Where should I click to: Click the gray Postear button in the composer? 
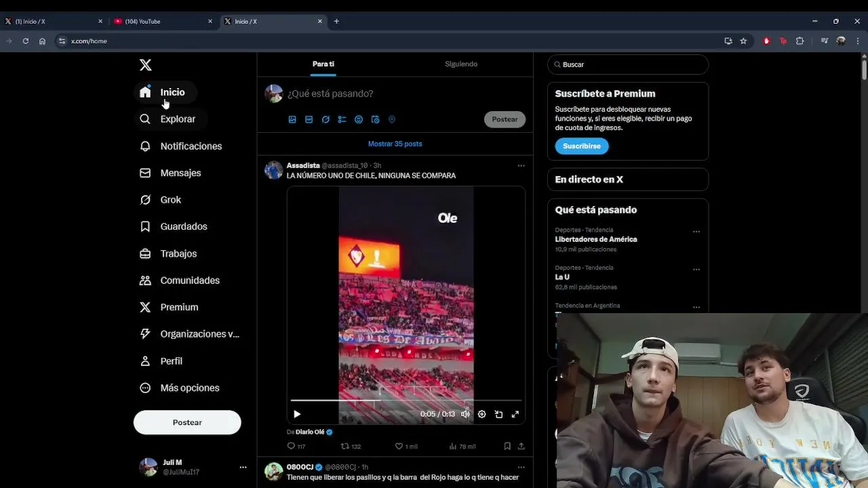point(505,119)
